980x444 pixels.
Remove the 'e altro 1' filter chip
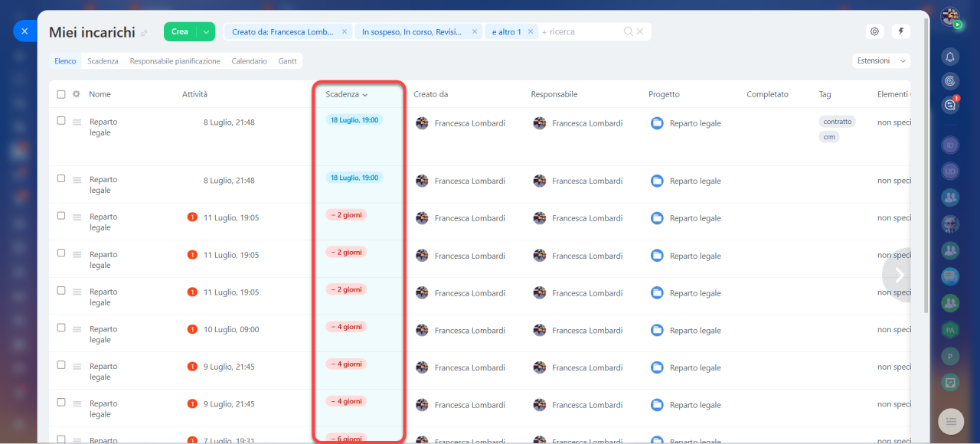(531, 31)
